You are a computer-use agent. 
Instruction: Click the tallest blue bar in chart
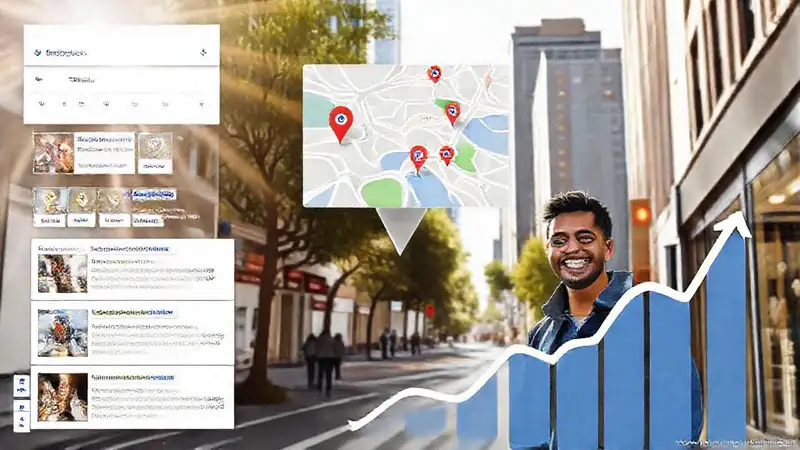pyautogui.click(x=726, y=337)
